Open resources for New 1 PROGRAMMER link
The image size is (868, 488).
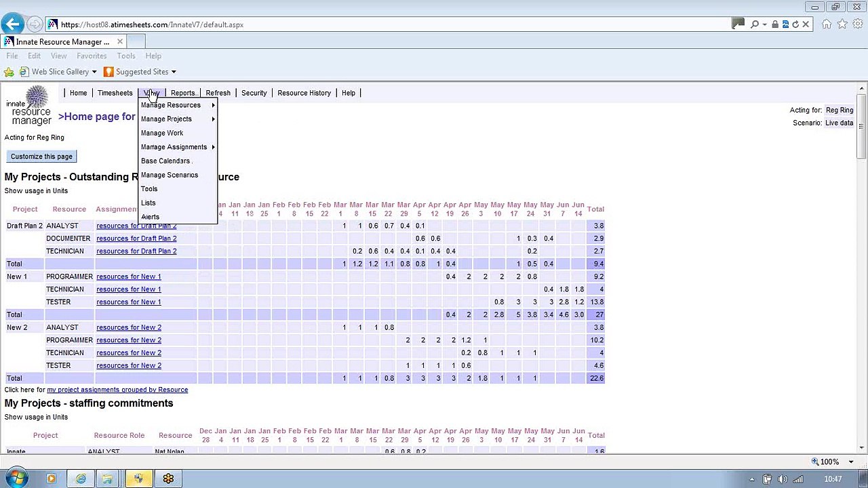129,277
